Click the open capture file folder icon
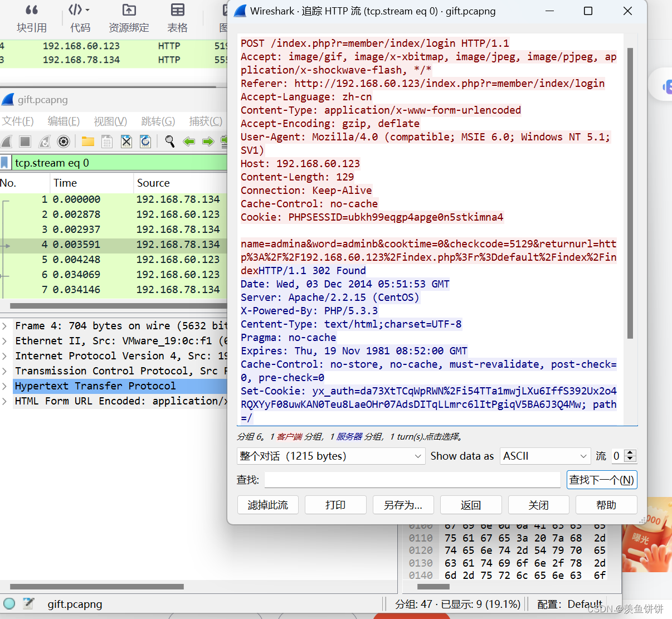 (88, 142)
